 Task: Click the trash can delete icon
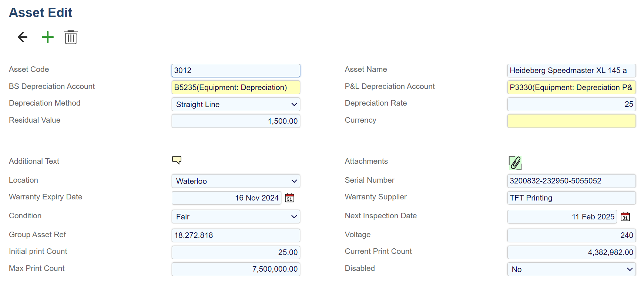tap(71, 37)
